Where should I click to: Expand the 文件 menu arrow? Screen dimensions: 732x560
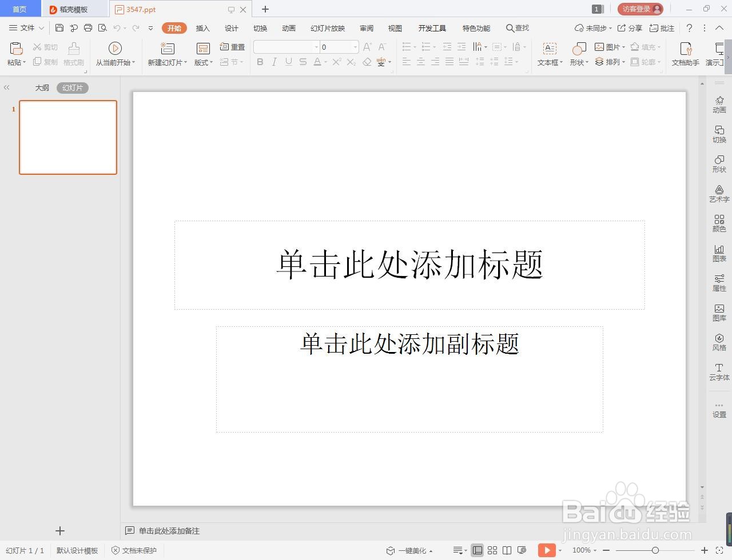[41, 28]
